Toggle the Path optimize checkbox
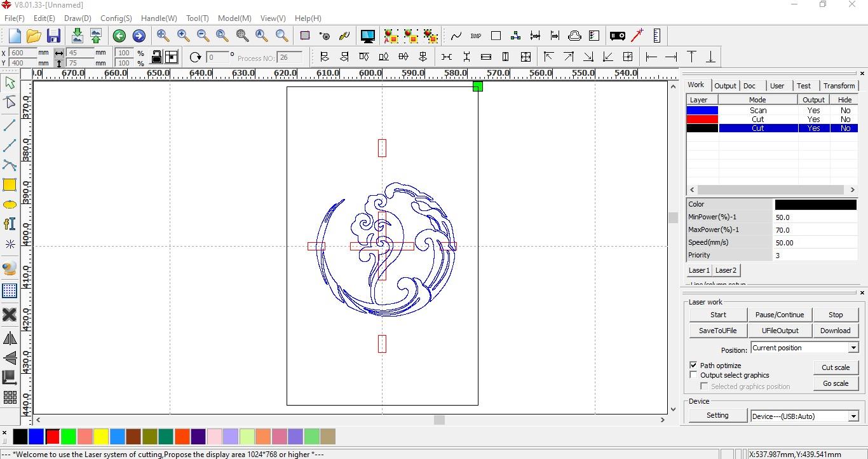 point(693,366)
